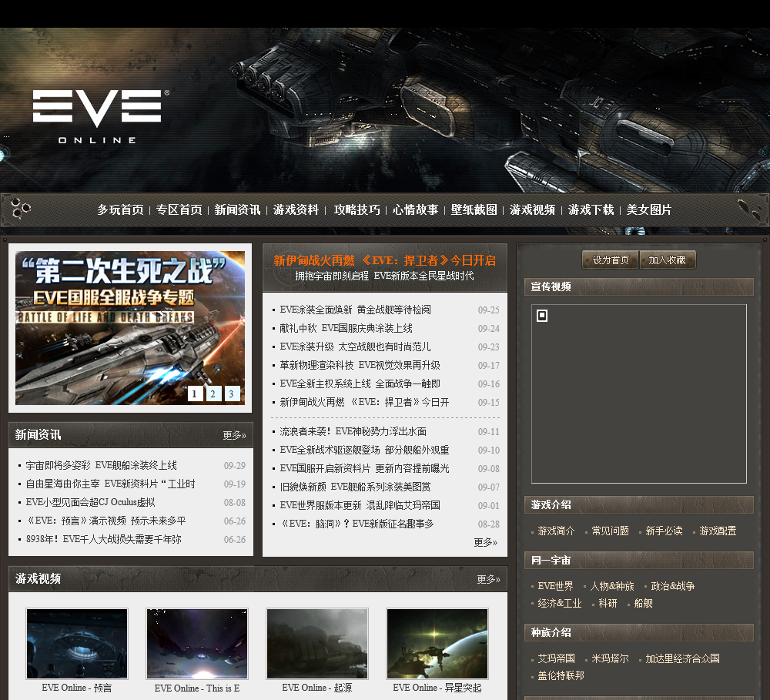
Task: Open video thumbnail EVE Online - 预言
Action: [x=77, y=644]
